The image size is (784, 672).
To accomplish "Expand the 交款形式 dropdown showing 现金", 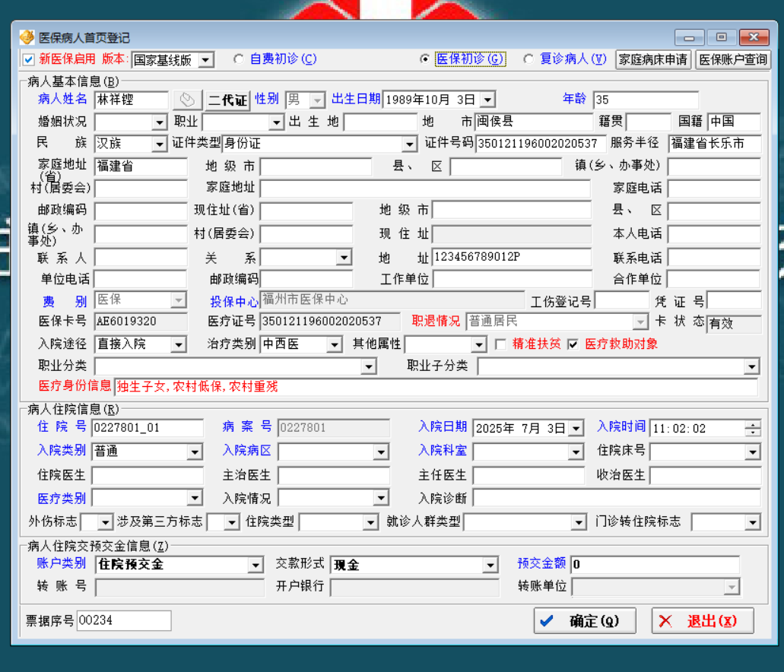I will tap(490, 566).
